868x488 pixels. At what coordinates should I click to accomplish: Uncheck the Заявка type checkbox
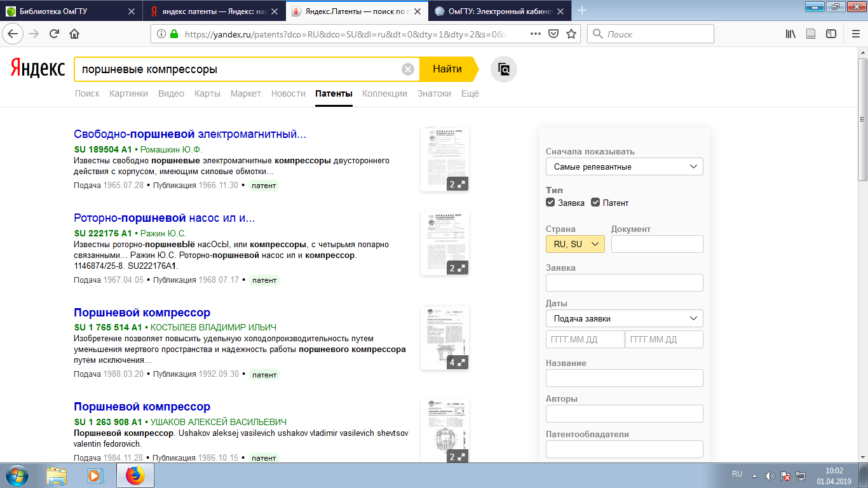click(x=550, y=203)
